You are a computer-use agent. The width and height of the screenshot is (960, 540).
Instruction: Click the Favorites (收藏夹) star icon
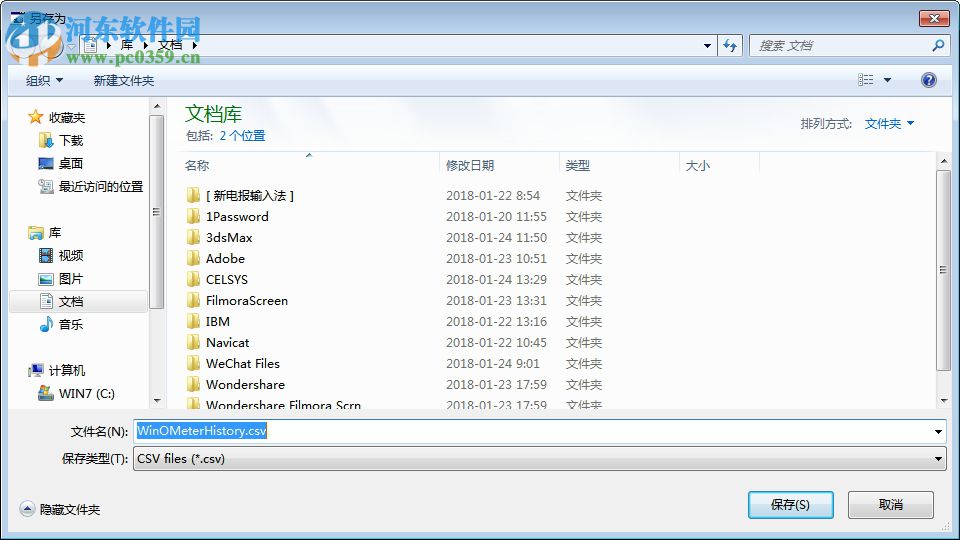(36, 117)
